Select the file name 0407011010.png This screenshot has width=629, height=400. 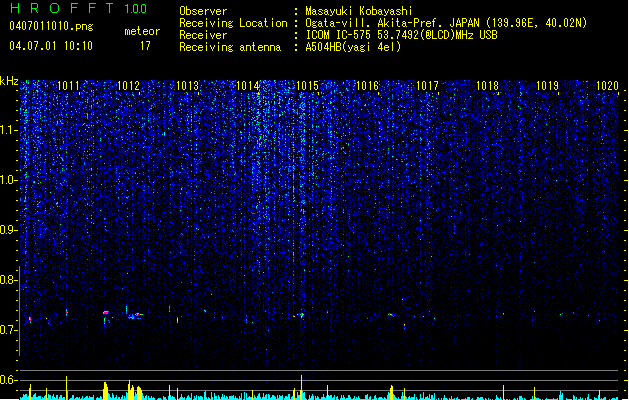pos(51,26)
